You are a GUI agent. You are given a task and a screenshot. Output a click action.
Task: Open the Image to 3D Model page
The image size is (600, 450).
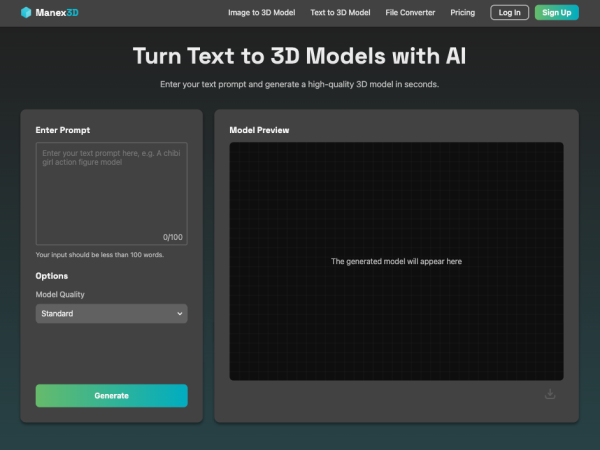click(x=262, y=13)
